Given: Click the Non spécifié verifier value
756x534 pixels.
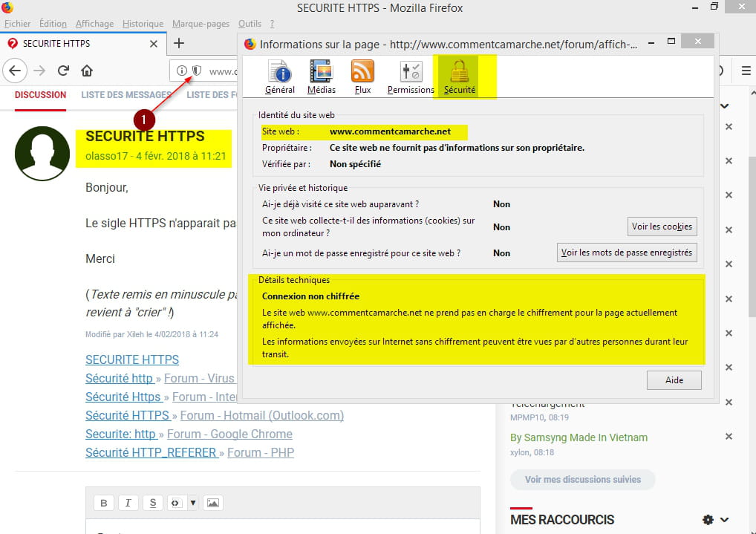Looking at the screenshot, I should (355, 164).
